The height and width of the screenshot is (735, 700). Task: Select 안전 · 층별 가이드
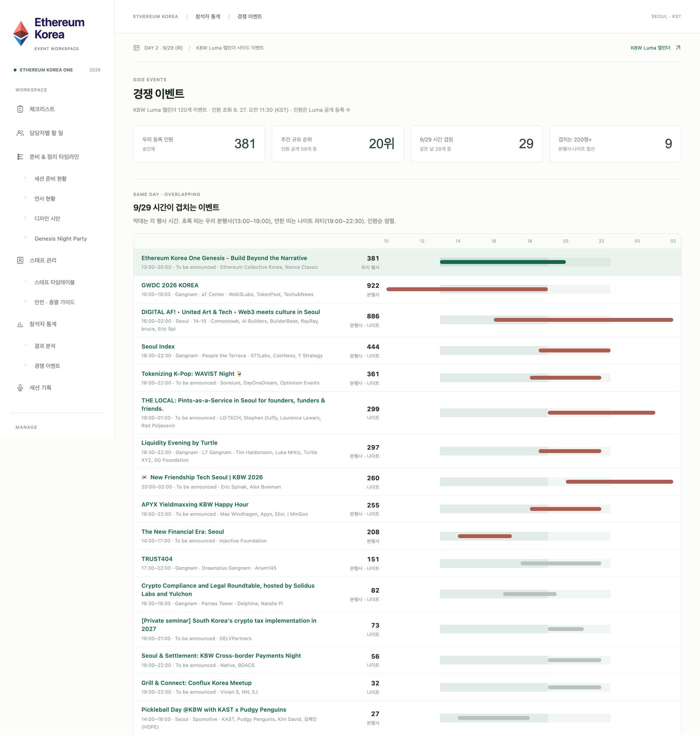click(54, 302)
